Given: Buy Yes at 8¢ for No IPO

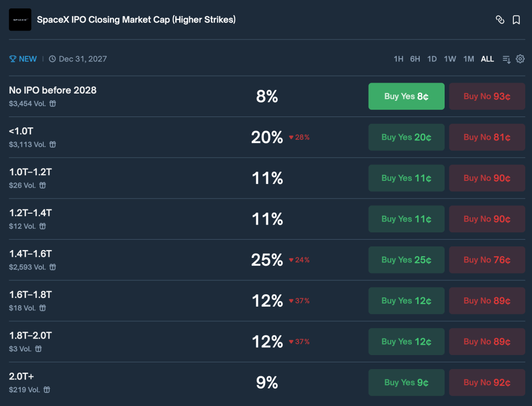Looking at the screenshot, I should coord(406,96).
